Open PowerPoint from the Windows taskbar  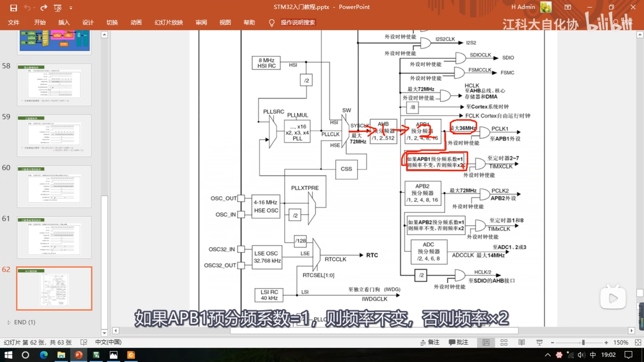[x=78, y=355]
